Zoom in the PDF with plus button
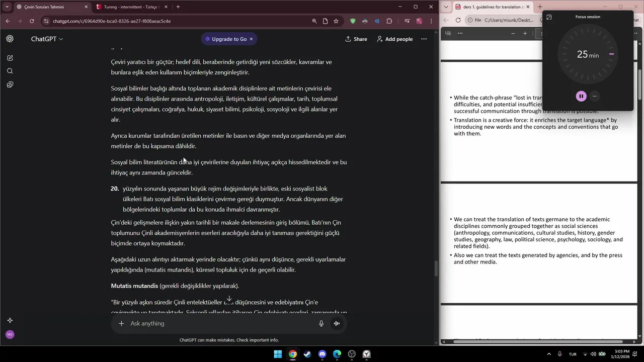This screenshot has height=362, width=644. [x=525, y=33]
